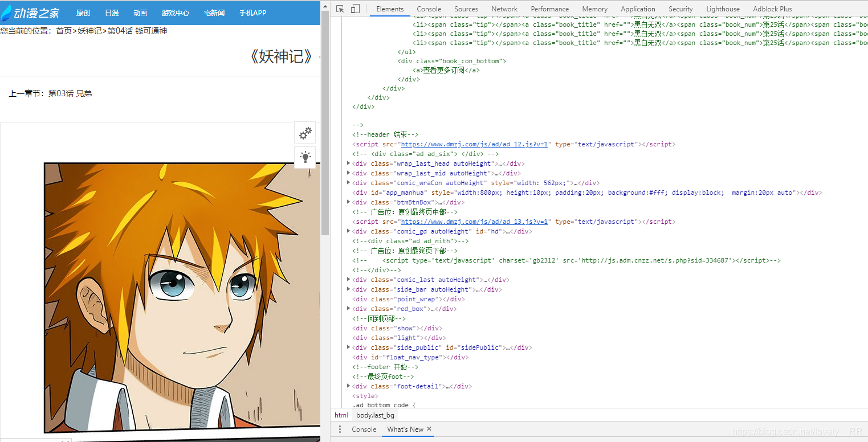The image size is (868, 442).
Task: Select the body.last_bg breadcrumb
Action: tap(375, 415)
